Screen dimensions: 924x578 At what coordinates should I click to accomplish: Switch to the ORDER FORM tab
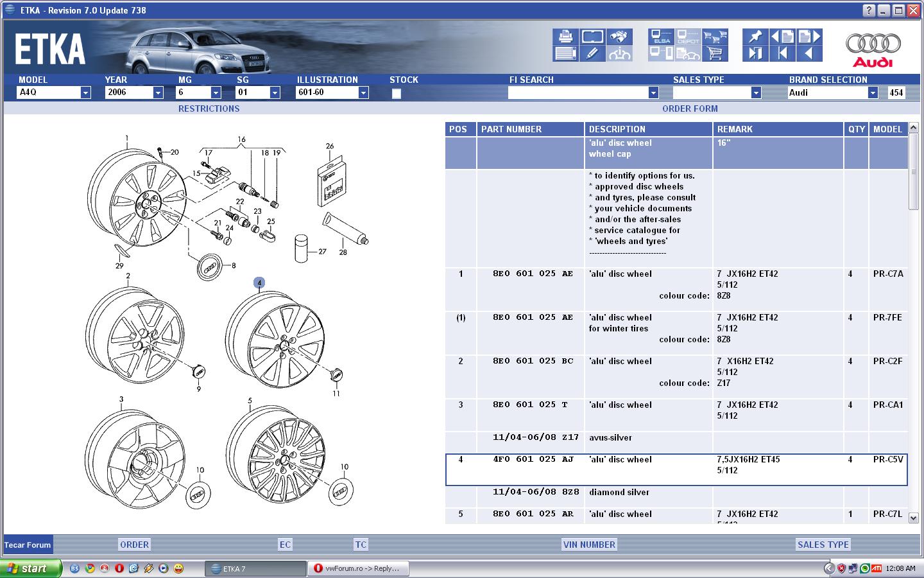(690, 109)
